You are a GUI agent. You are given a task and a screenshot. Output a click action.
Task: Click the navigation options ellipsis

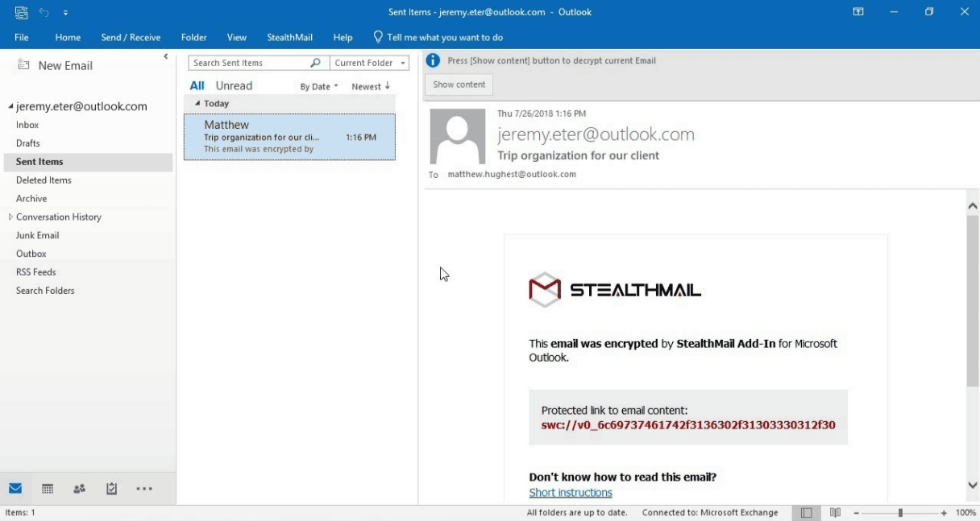point(144,488)
